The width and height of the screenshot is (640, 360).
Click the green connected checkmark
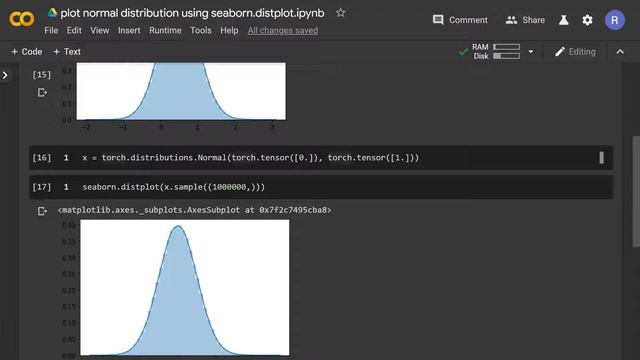click(x=463, y=52)
